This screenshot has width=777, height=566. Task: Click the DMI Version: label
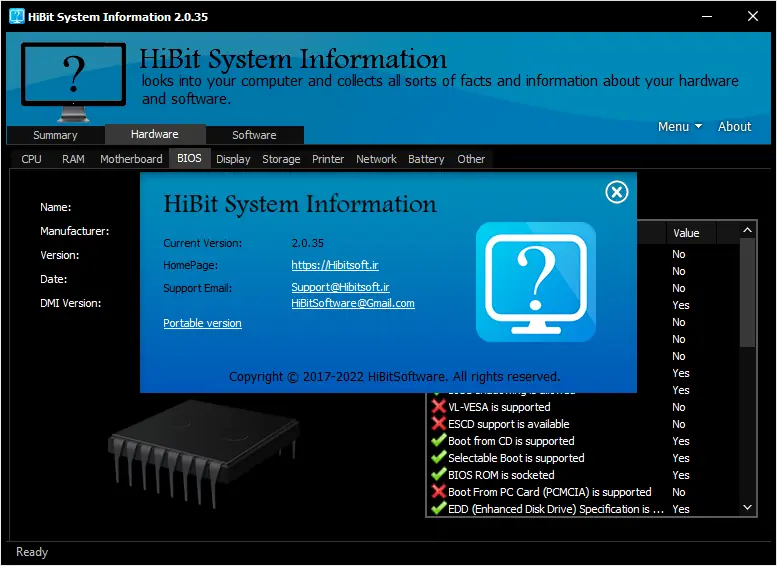[x=70, y=303]
